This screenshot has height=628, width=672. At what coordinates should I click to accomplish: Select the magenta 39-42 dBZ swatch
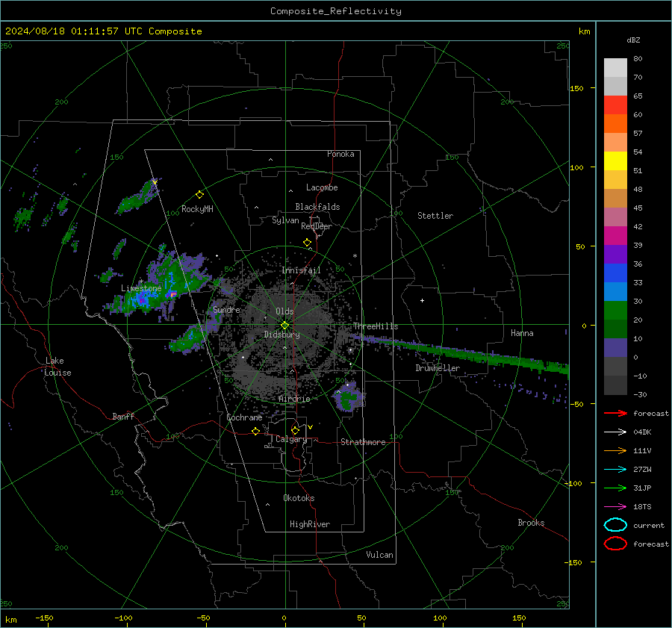click(x=615, y=236)
